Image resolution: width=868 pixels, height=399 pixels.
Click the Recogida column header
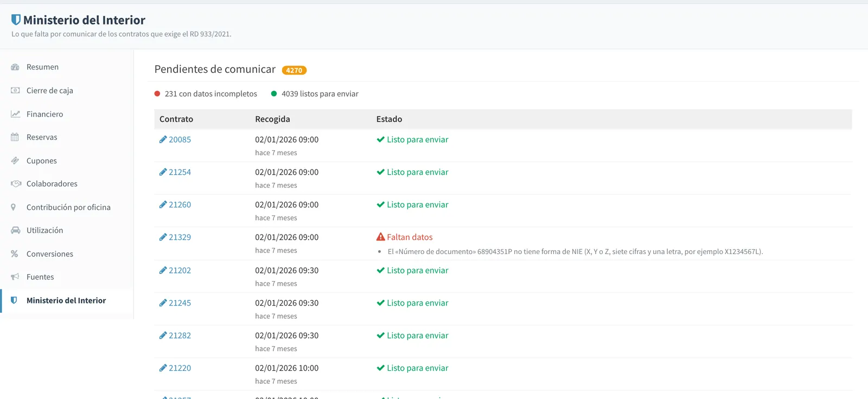(272, 119)
